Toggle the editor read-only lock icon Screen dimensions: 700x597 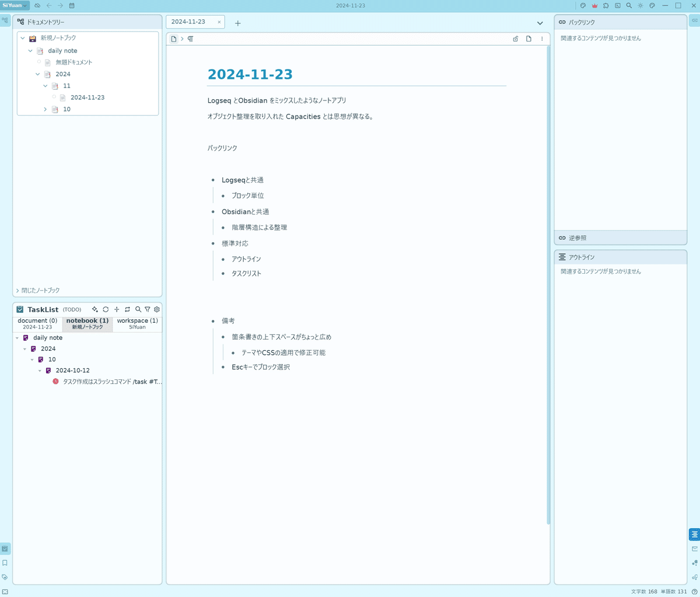click(516, 39)
